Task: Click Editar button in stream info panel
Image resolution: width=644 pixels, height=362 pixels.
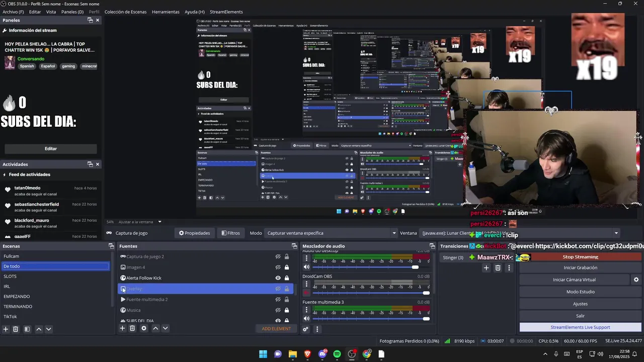Action: (x=51, y=149)
